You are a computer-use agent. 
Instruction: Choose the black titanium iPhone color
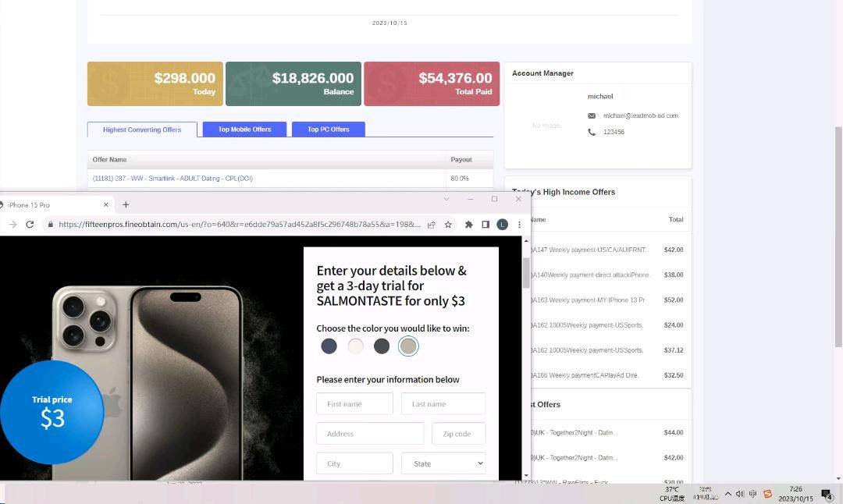click(382, 346)
